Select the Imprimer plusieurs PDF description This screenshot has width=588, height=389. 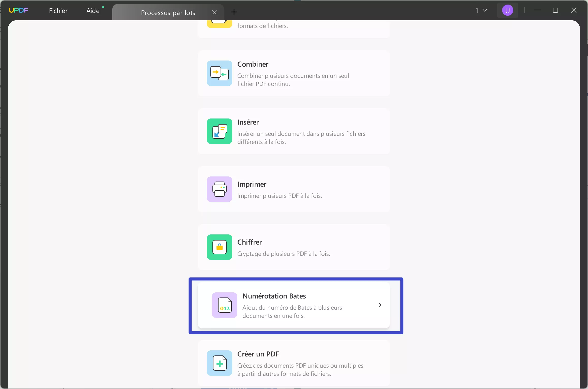[279, 196]
